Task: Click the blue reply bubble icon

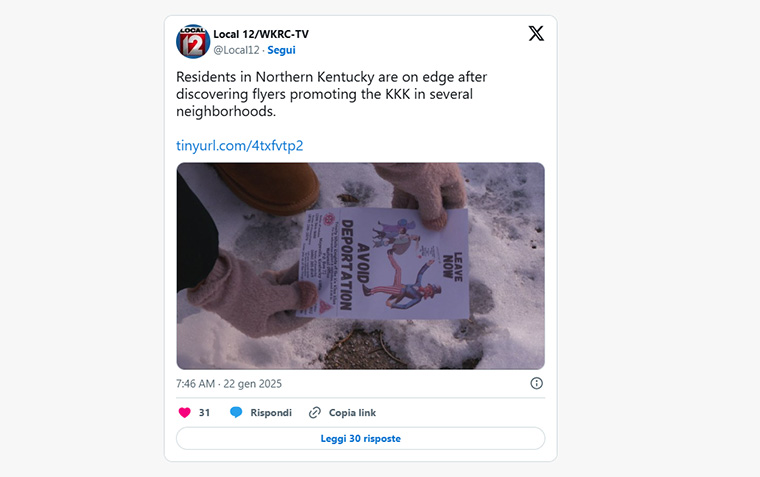Action: pos(236,413)
